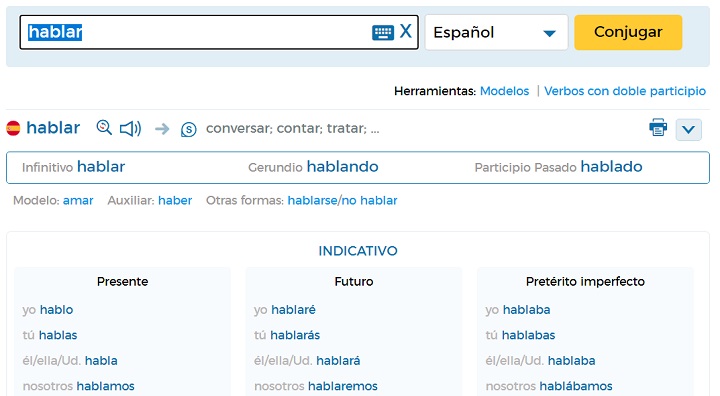The height and width of the screenshot is (396, 720).
Task: Click the hablar verb heading link
Action: click(53, 127)
